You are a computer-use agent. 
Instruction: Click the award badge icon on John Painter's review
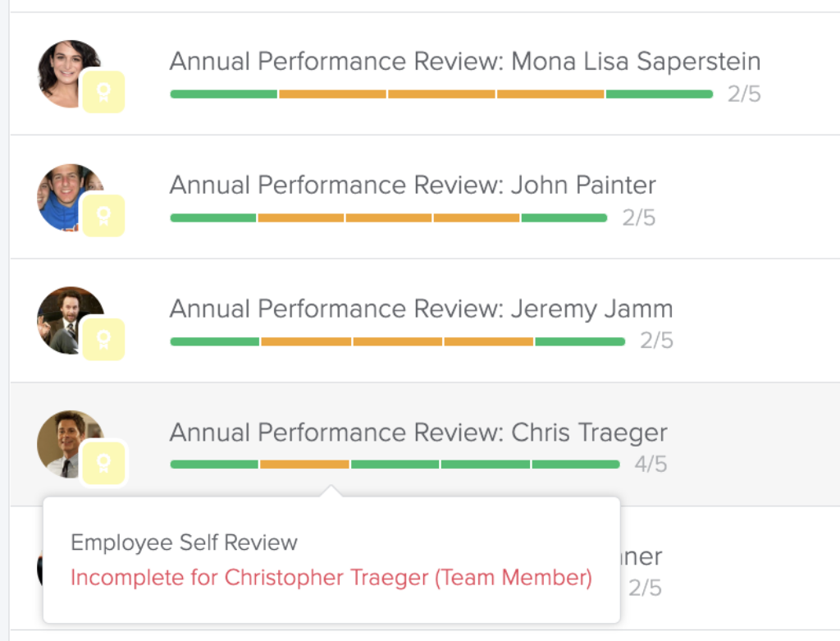102,216
